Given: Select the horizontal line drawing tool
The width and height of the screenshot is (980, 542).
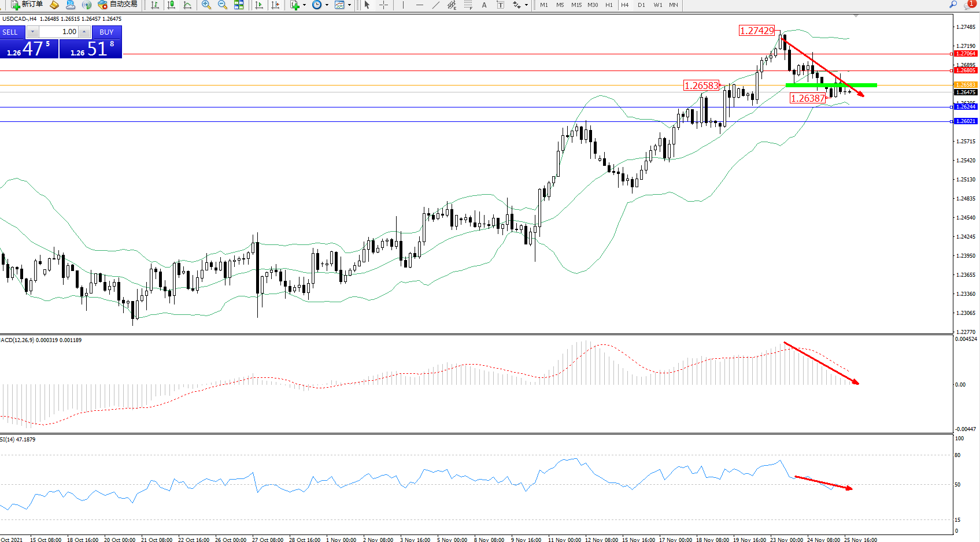Looking at the screenshot, I should click(x=419, y=5).
